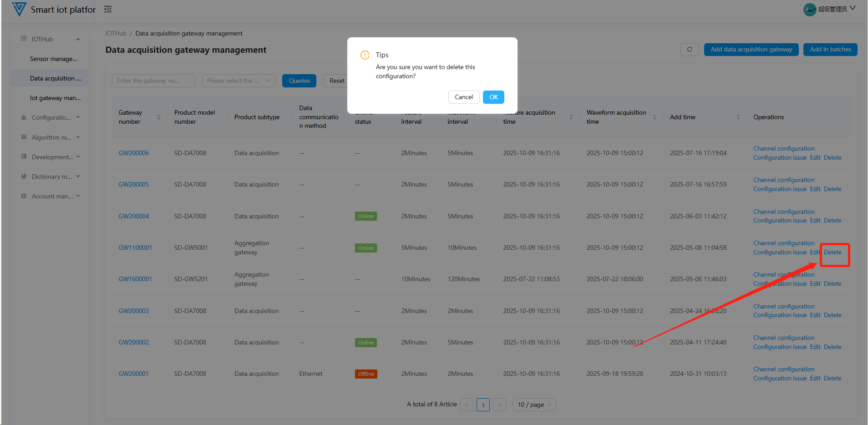This screenshot has height=425, width=868.
Task: Open gateway GW200006 link
Action: 134,153
